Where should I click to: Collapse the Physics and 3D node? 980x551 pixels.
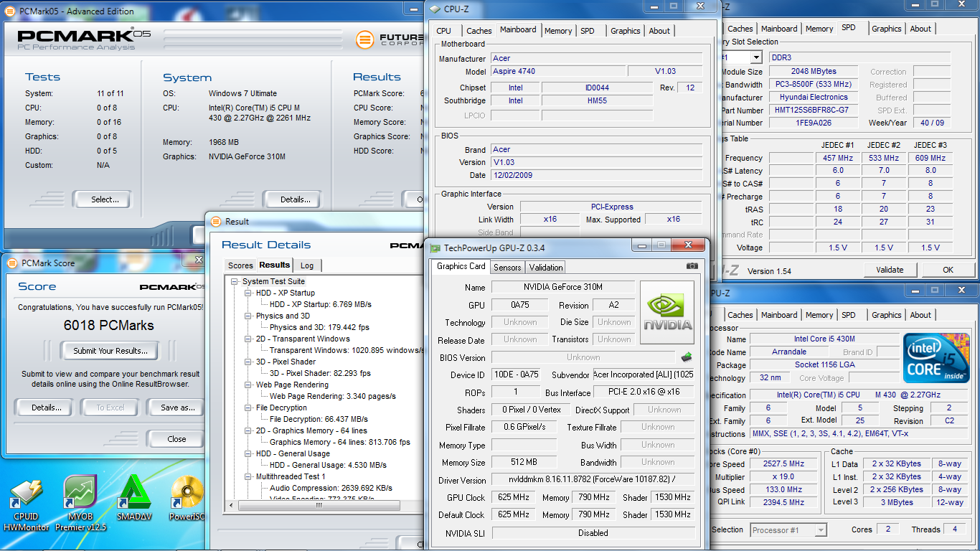[x=248, y=316]
